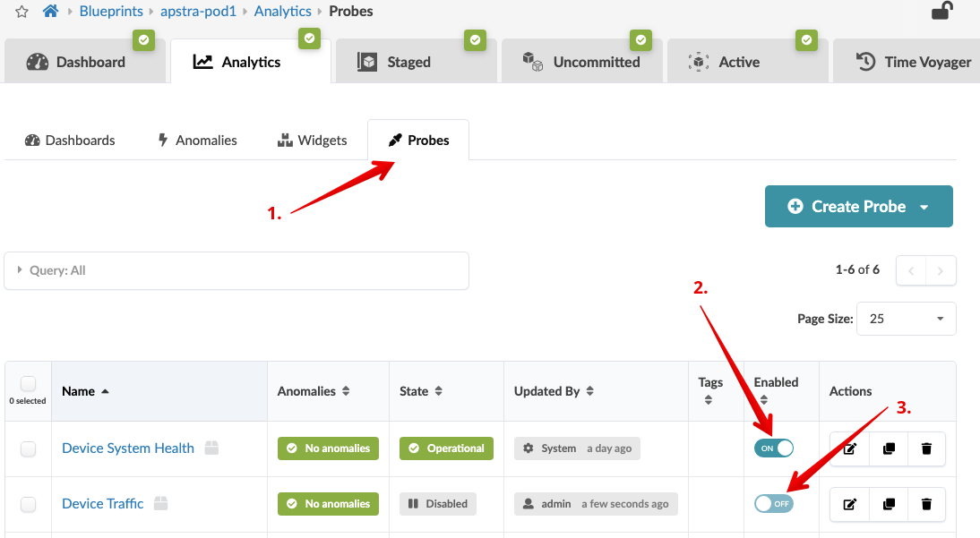Click the home icon in breadcrumb
This screenshot has width=980, height=538.
pos(50,12)
